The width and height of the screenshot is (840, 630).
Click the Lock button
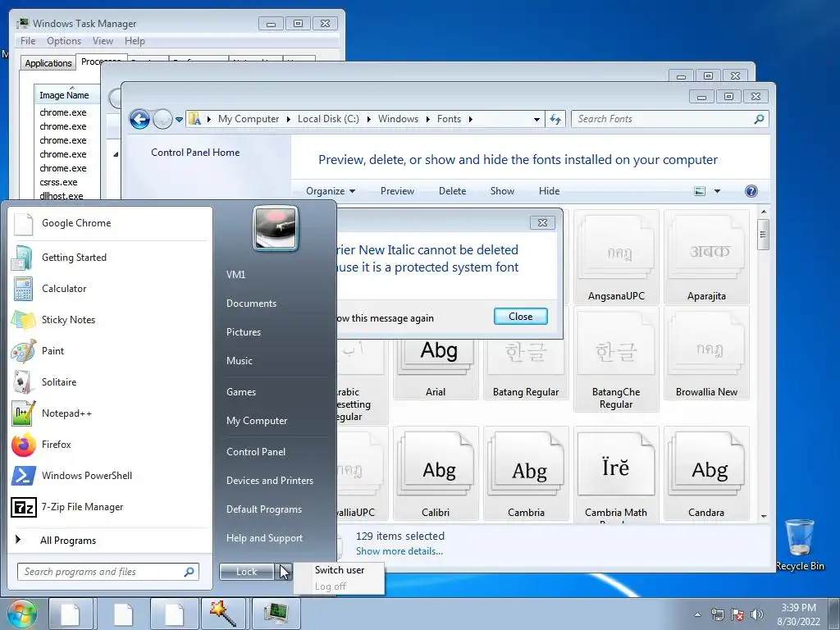tap(246, 572)
